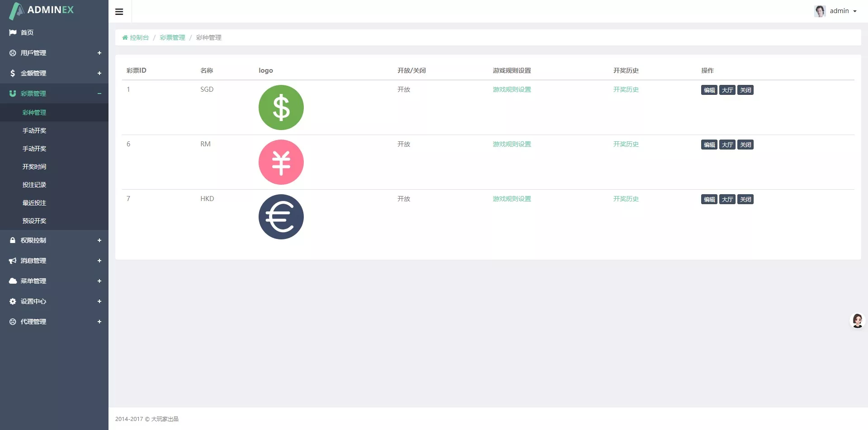The height and width of the screenshot is (430, 868).
Task: Click the home flag icon in sidebar
Action: [13, 33]
